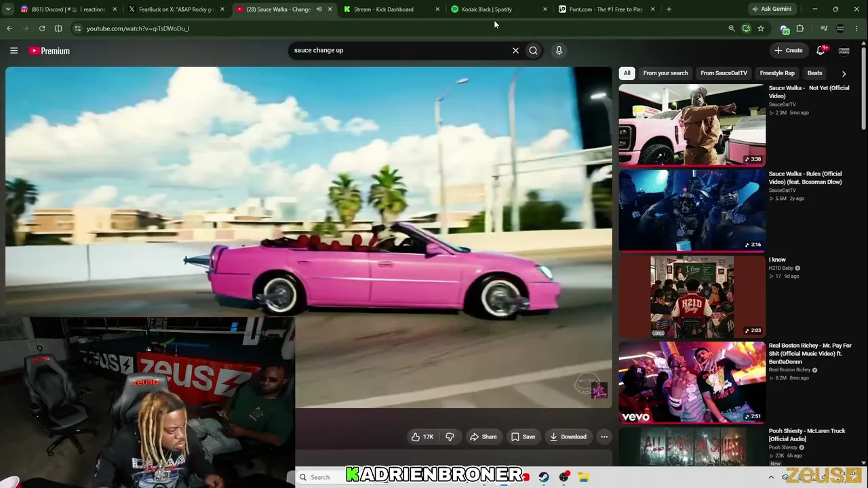This screenshot has width=868, height=488.
Task: Open the Sauce Walka Rules video title
Action: click(806, 178)
